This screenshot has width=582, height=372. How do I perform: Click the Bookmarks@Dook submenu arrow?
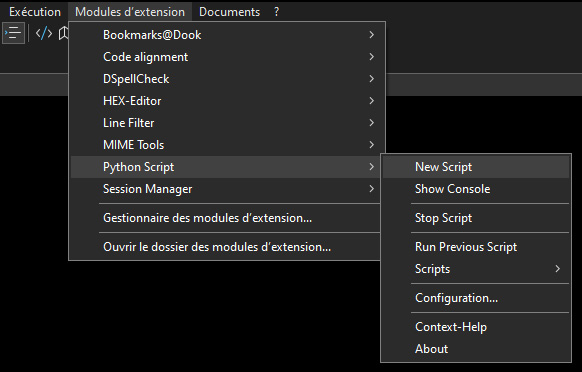(372, 35)
